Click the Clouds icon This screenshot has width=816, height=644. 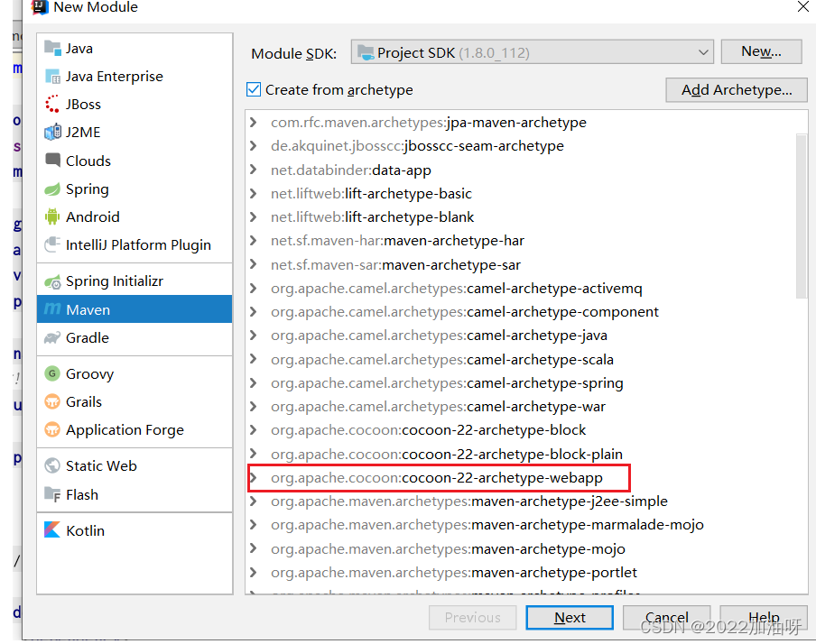52,160
